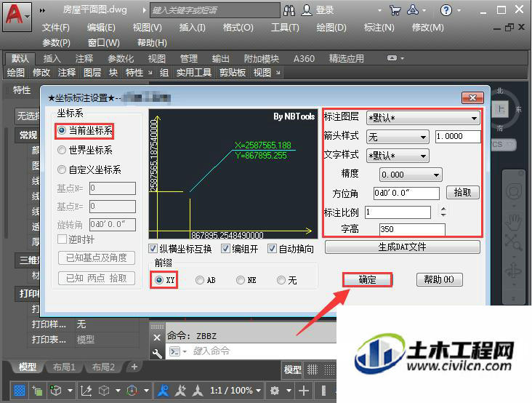Viewport: 532px width, 403px height.
Task: Open the Autodesk Exchange cart icon
Action: 395,10
